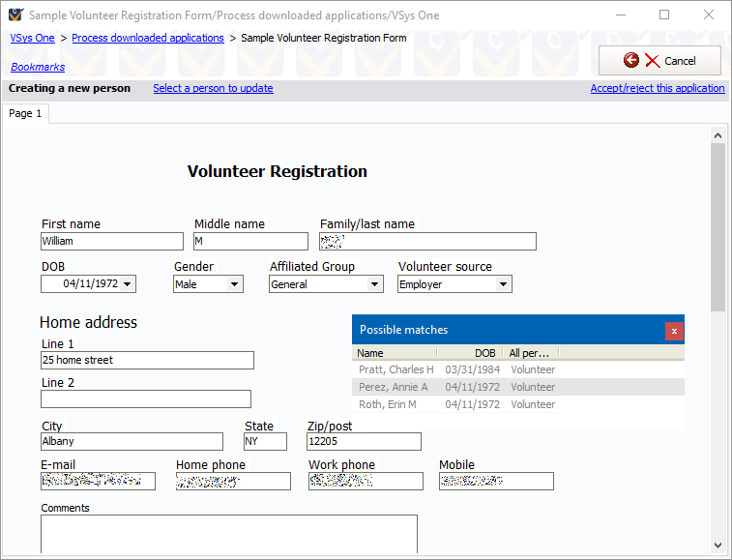The height and width of the screenshot is (560, 732).
Task: Click the VSys One app icon in title bar
Action: click(x=15, y=15)
